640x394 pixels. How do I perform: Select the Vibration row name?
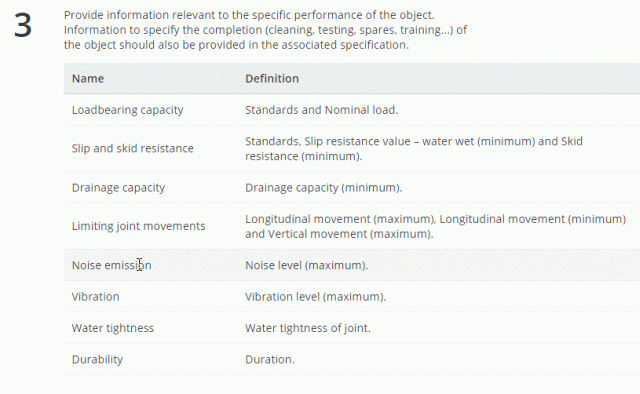(x=96, y=296)
